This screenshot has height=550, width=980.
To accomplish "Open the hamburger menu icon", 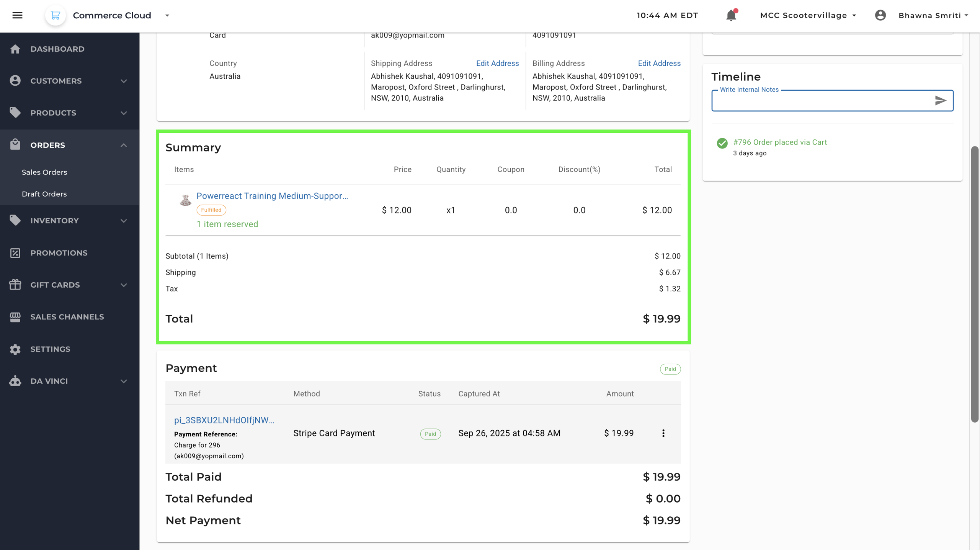I will [x=17, y=15].
